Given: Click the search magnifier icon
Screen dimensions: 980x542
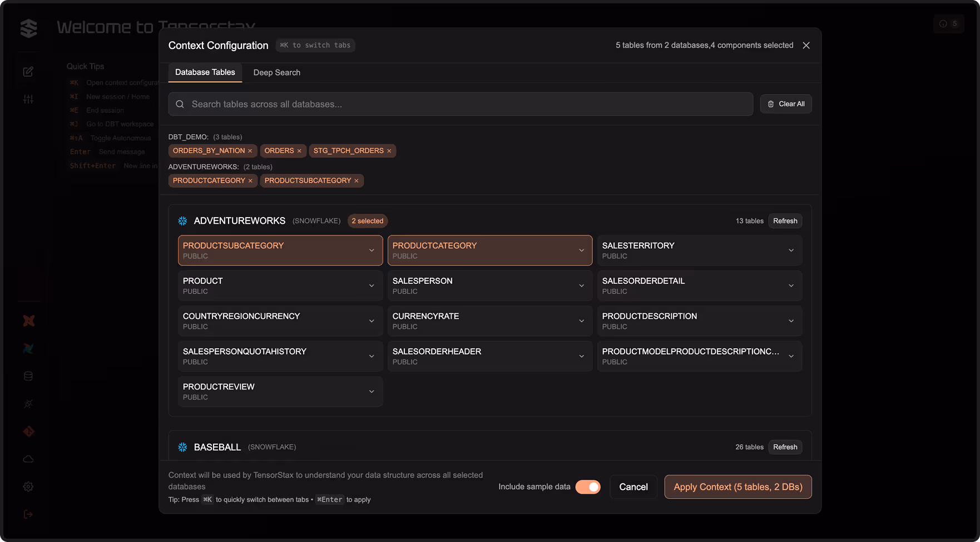Looking at the screenshot, I should 180,104.
